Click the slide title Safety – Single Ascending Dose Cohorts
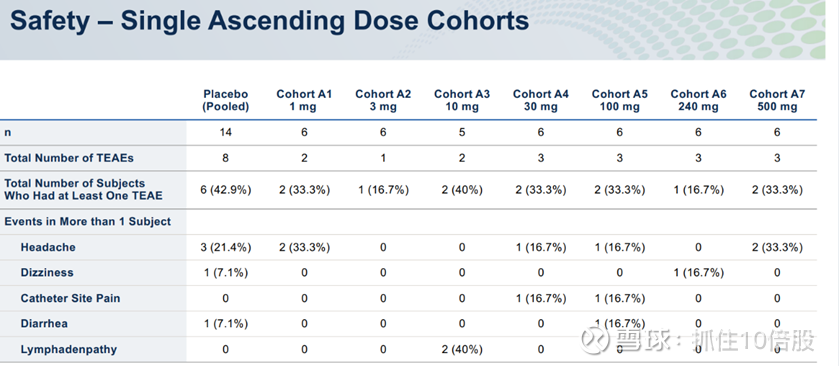This screenshot has width=839, height=366. [x=270, y=21]
